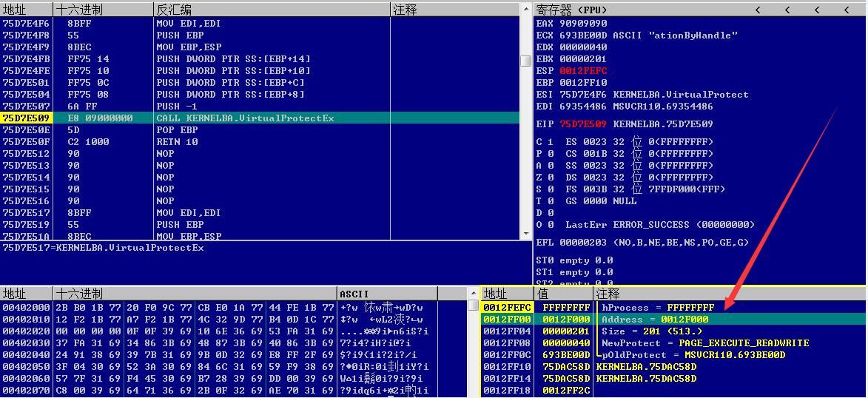The height and width of the screenshot is (398, 868).
Task: Click the 地址 column header in the stack pane
Action: click(x=507, y=294)
